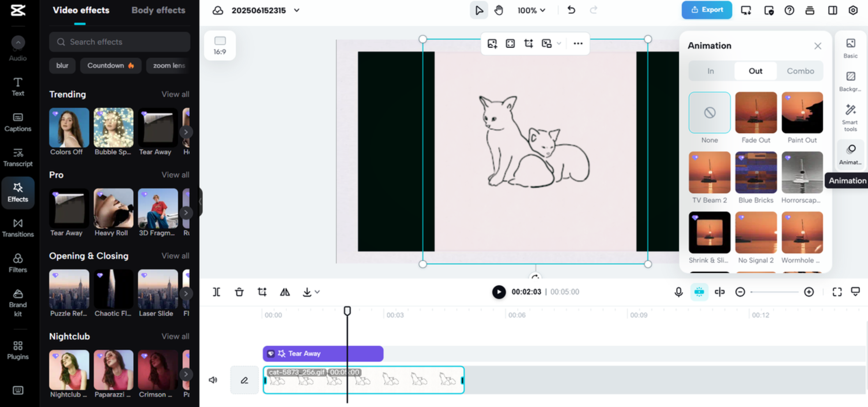868x407 pixels.
Task: Click View all next to Trending effects
Action: pyautogui.click(x=175, y=94)
